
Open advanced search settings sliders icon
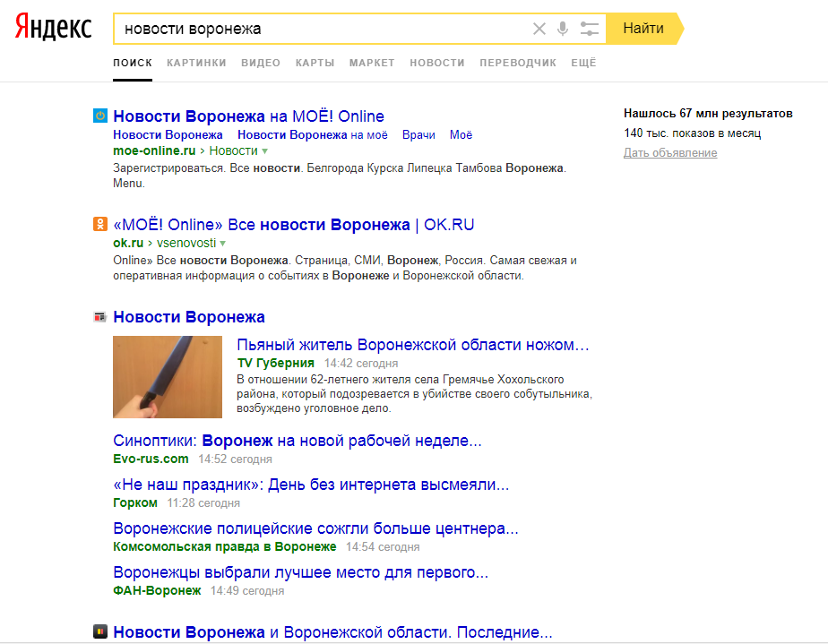click(x=590, y=29)
